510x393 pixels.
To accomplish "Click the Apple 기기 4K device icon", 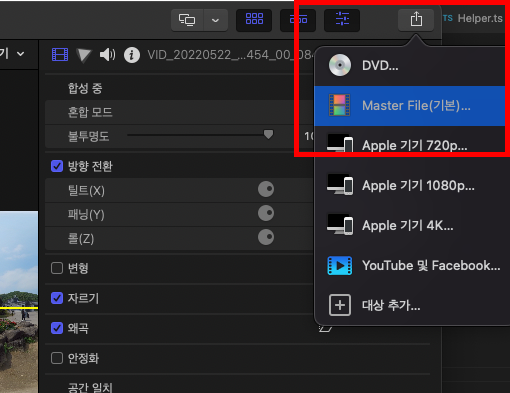I will [x=340, y=225].
